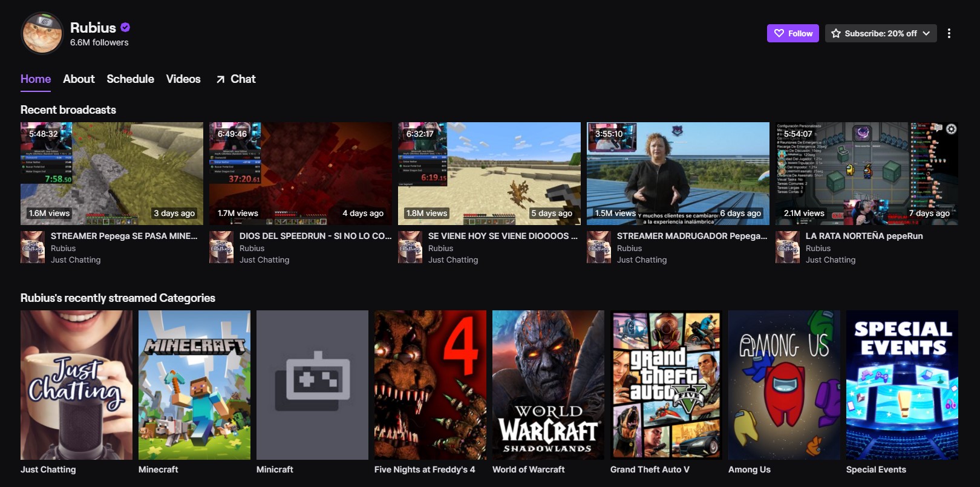Screen dimensions: 980x487
Task: Play the 6:32:17 broadcast from 5 days ago
Action: 489,174
